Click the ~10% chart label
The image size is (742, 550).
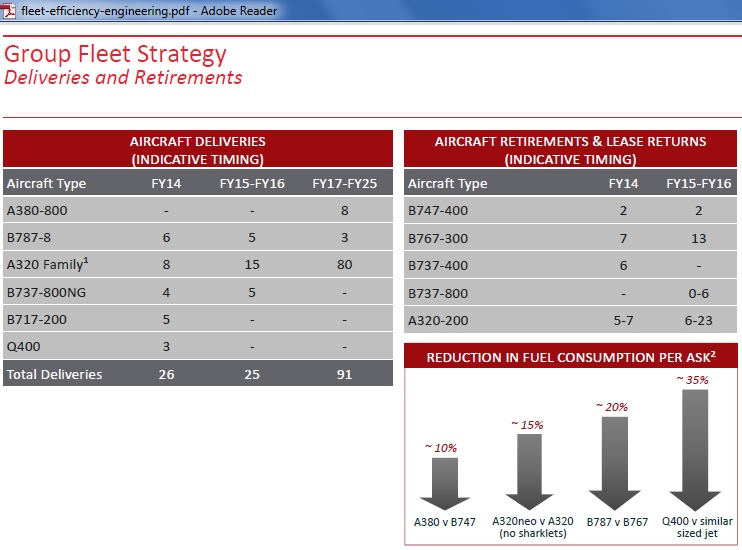pos(441,448)
